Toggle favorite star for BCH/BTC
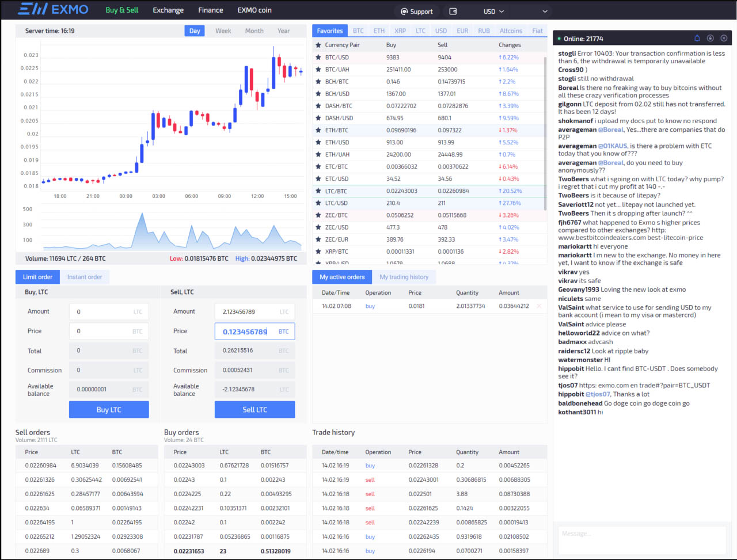Image resolution: width=737 pixels, height=560 pixels. 318,82
